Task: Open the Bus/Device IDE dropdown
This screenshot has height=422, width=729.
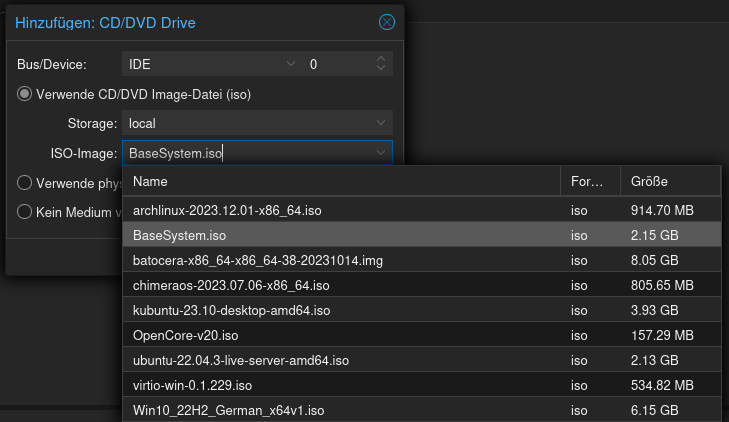Action: coord(291,64)
